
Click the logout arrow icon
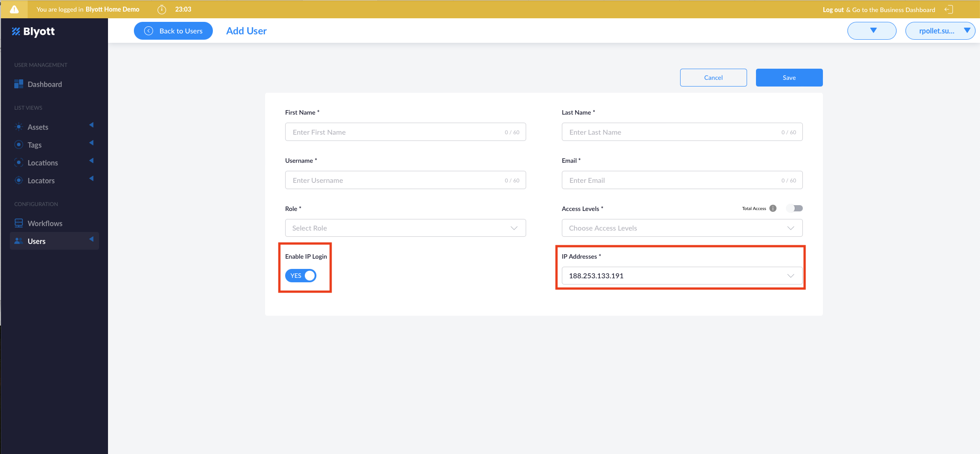click(x=948, y=9)
